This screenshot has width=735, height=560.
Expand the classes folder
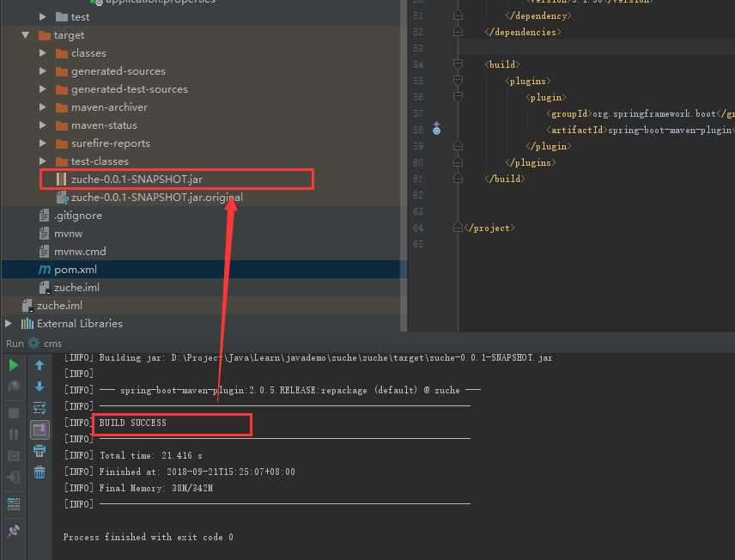[x=43, y=53]
